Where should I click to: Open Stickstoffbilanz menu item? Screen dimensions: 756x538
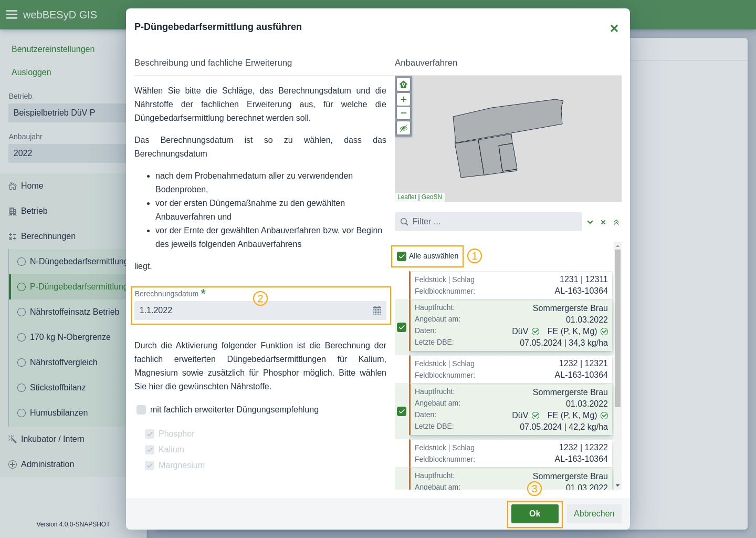(x=68, y=388)
